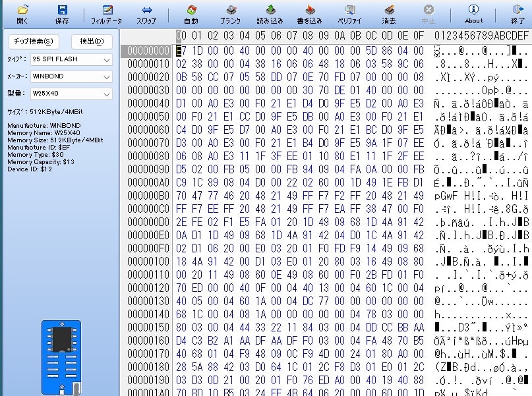Select address row 00000100
The height and width of the screenshot is (396, 532).
[148, 262]
